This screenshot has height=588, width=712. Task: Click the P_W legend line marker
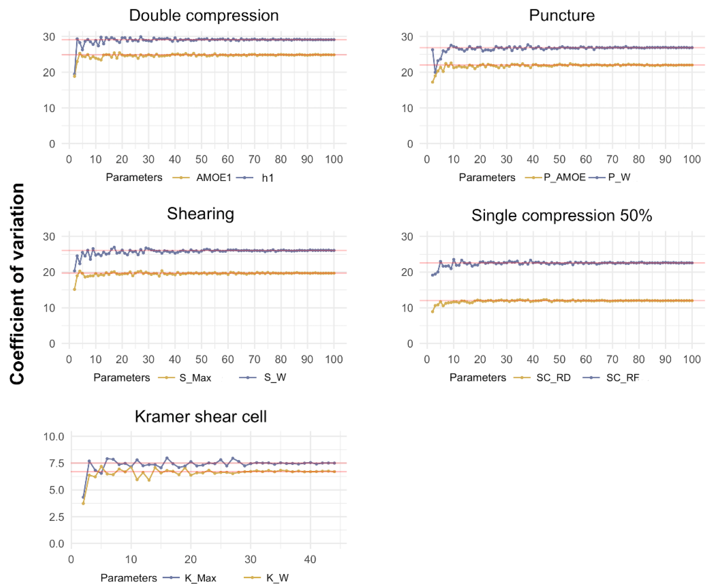point(596,177)
